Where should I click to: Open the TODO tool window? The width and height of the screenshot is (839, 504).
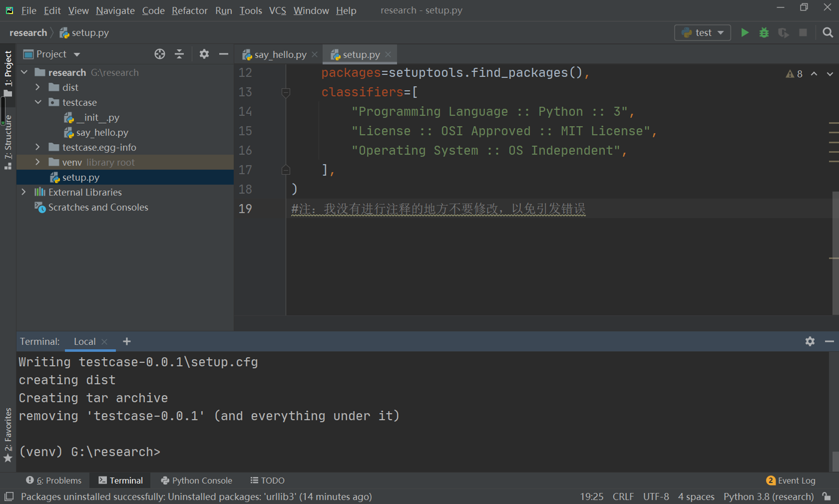point(267,480)
